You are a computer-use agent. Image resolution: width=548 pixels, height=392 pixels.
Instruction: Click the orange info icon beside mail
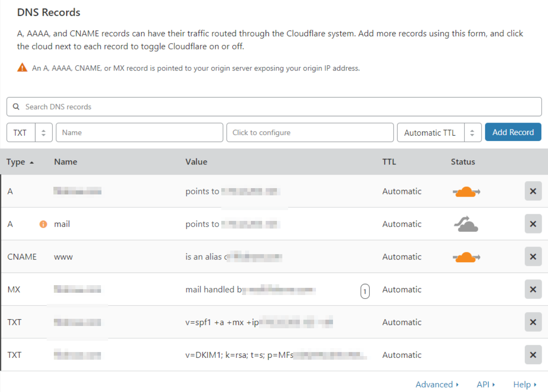[44, 224]
